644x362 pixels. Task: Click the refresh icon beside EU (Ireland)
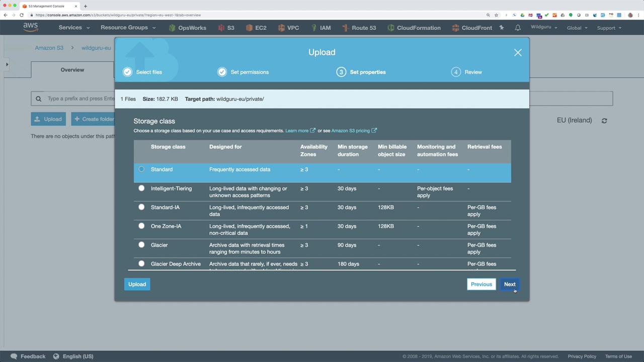604,121
